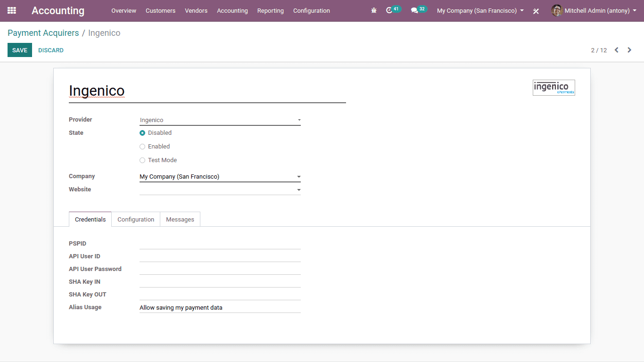Screen dimensions: 644x362
Task: Open the Provider dropdown
Action: point(220,120)
